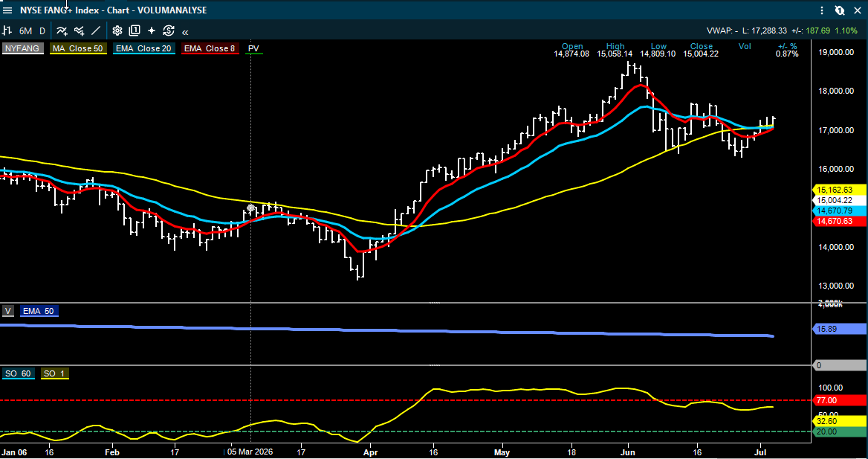This screenshot has height=459, width=868.
Task: Click the Apr date axis label
Action: click(370, 452)
